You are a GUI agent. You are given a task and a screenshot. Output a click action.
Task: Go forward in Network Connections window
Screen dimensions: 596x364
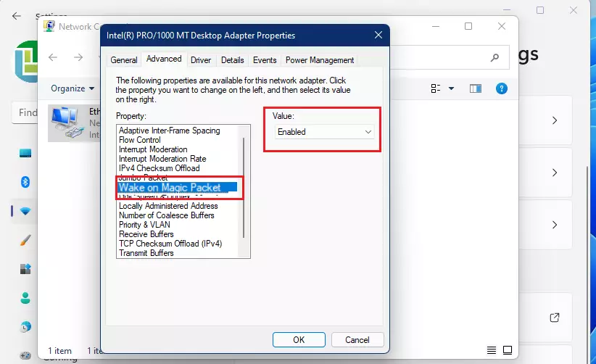78,57
